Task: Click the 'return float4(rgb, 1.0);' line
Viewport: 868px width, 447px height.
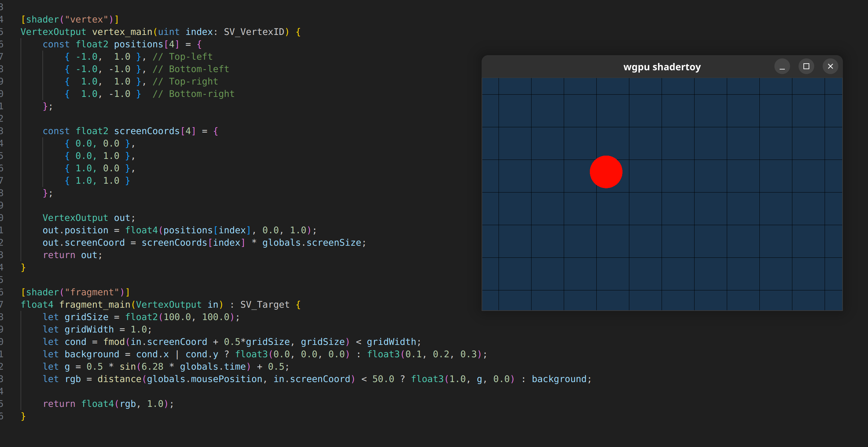Action: click(x=108, y=404)
